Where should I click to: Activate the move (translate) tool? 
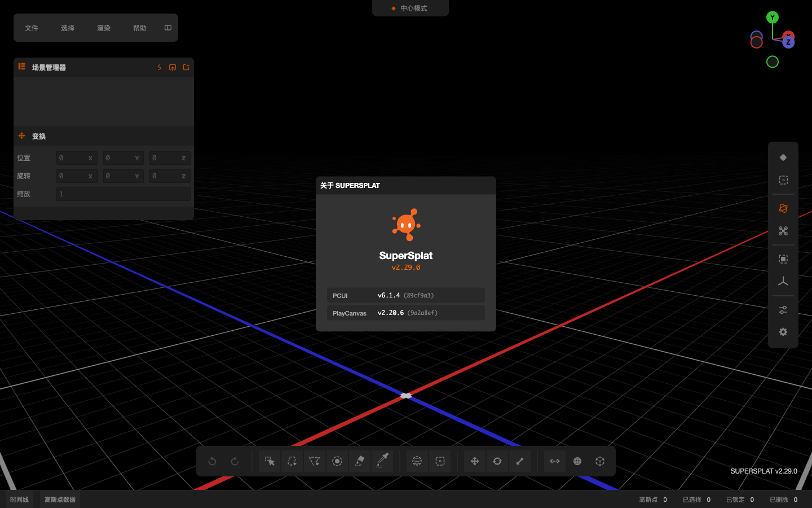pyautogui.click(x=475, y=461)
